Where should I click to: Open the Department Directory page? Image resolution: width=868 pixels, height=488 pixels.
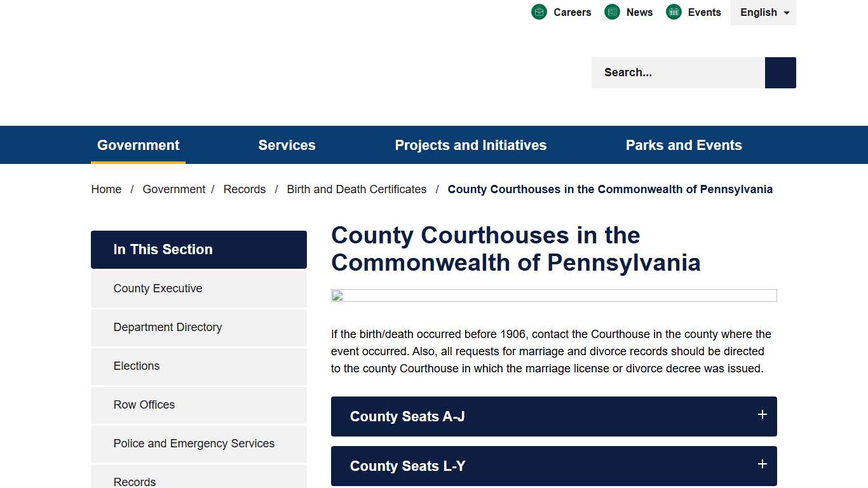(167, 327)
